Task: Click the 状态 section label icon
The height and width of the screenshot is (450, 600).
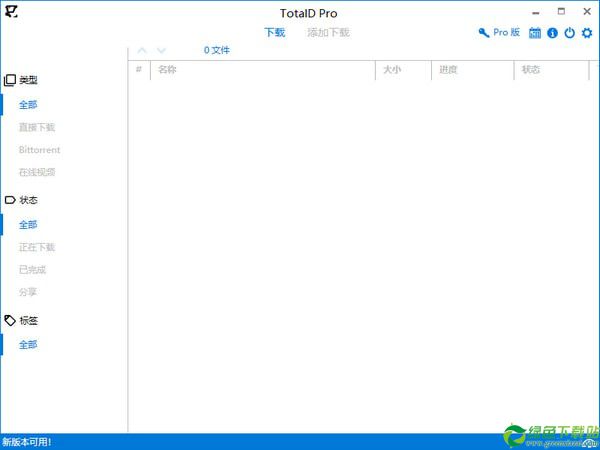Action: (x=10, y=200)
